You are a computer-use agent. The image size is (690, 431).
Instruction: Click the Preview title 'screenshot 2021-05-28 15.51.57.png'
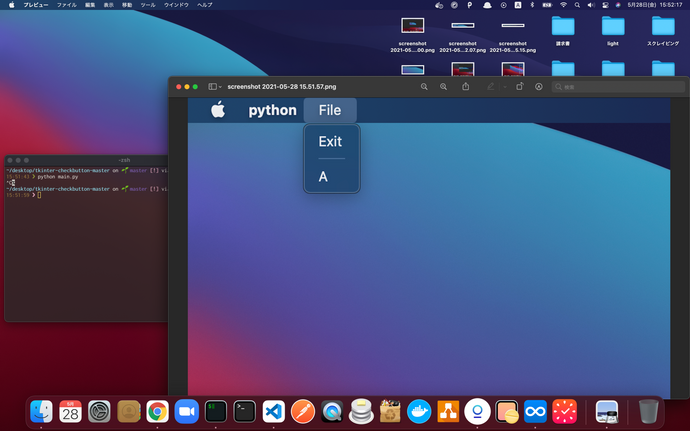(x=282, y=87)
